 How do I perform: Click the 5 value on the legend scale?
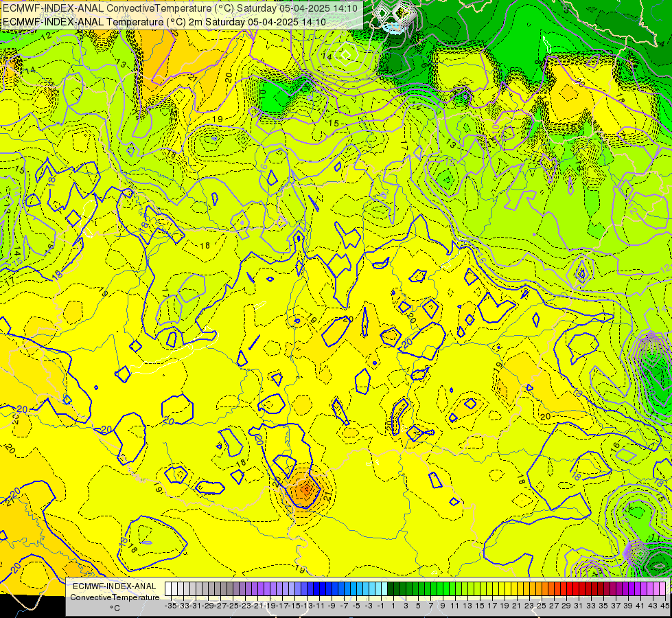coord(418,606)
